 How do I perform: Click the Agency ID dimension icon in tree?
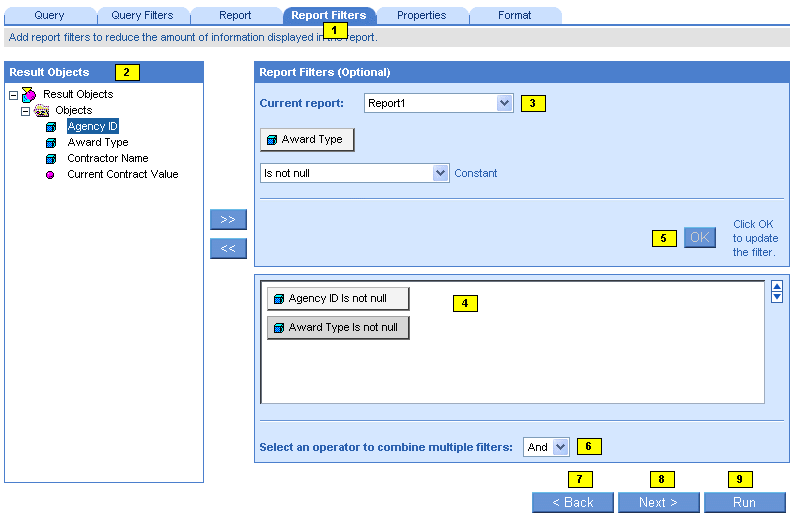coord(51,127)
